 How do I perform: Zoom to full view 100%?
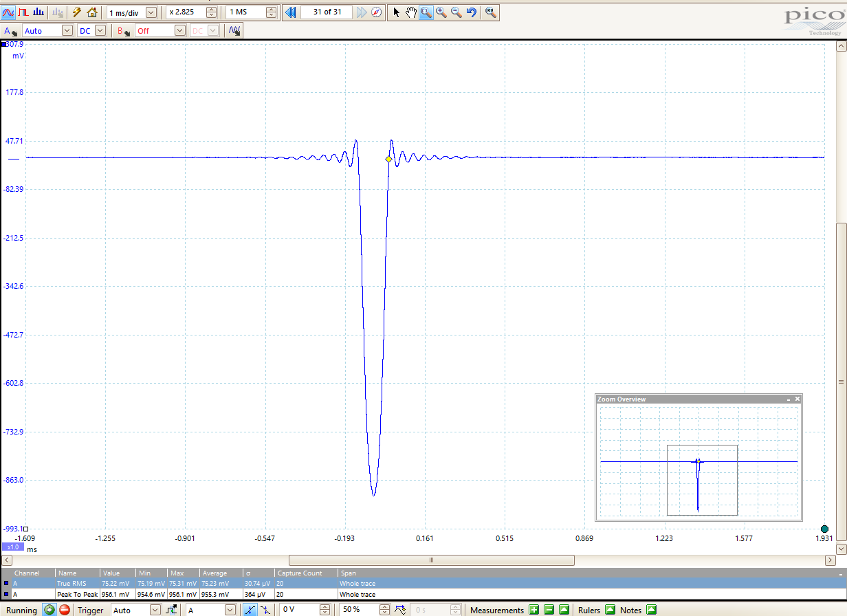(x=489, y=12)
